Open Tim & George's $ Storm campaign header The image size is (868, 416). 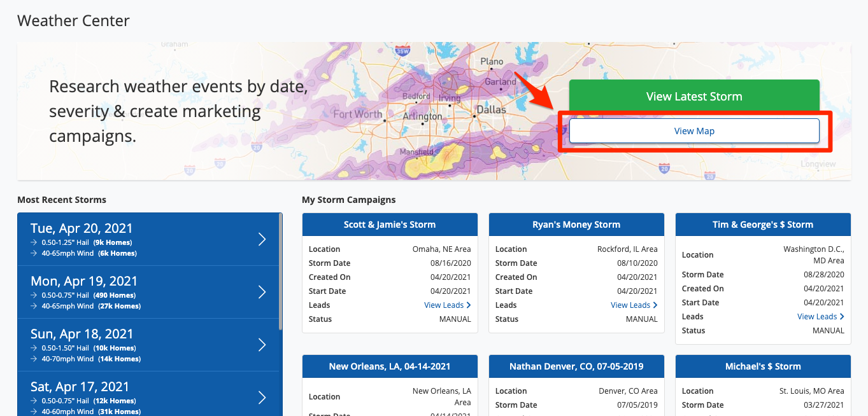pyautogui.click(x=763, y=225)
